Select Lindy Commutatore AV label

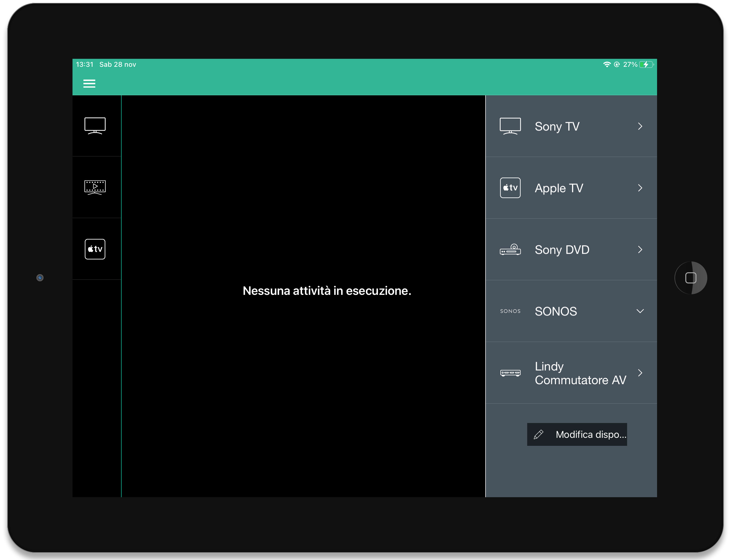click(580, 373)
